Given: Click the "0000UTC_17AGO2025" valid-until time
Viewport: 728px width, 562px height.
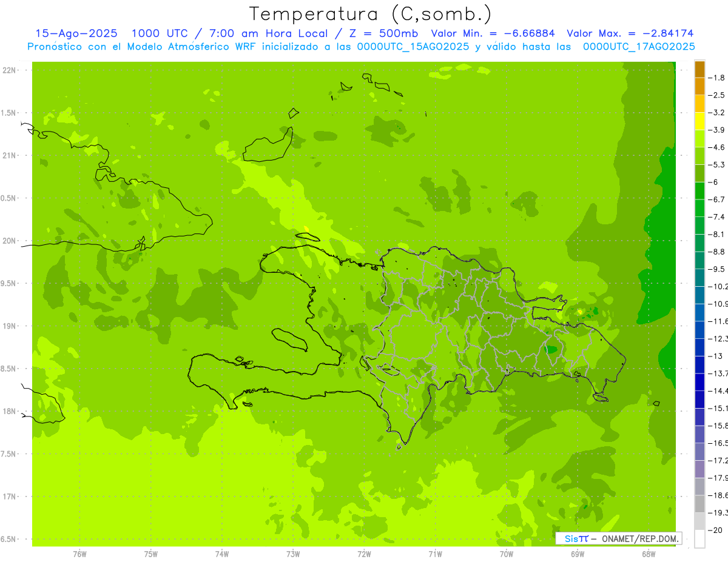Looking at the screenshot, I should pos(639,47).
